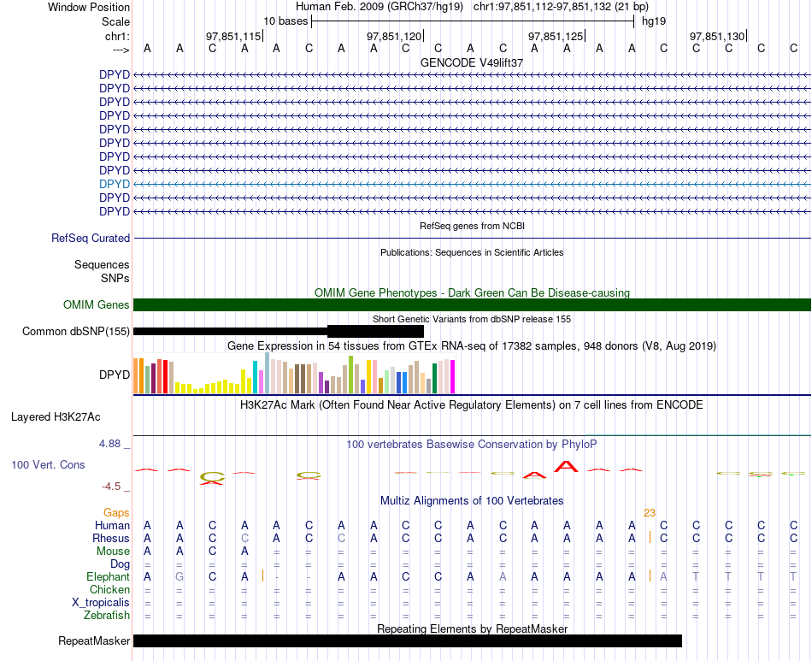Open the RefSeq Curated track label
Image resolution: width=812 pixels, height=661 pixels.
click(91, 239)
